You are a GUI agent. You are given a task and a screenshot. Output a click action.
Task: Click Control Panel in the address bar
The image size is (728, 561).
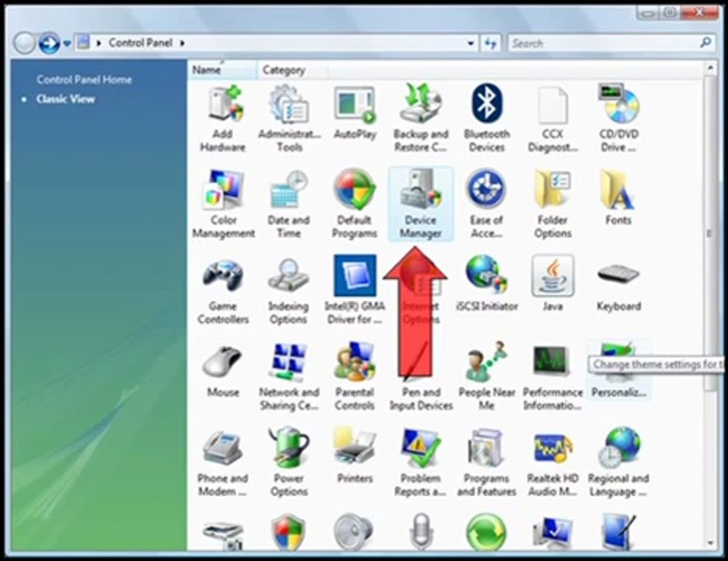(140, 43)
